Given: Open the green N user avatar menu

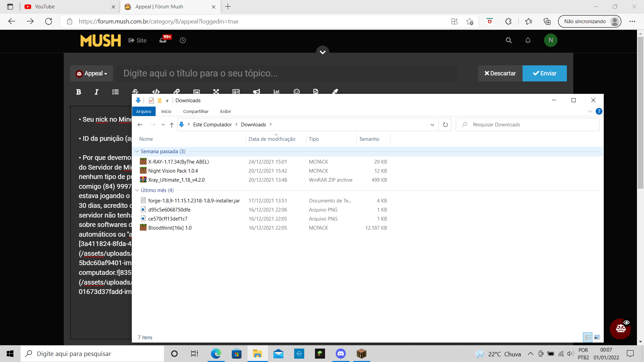Looking at the screenshot, I should click(551, 40).
